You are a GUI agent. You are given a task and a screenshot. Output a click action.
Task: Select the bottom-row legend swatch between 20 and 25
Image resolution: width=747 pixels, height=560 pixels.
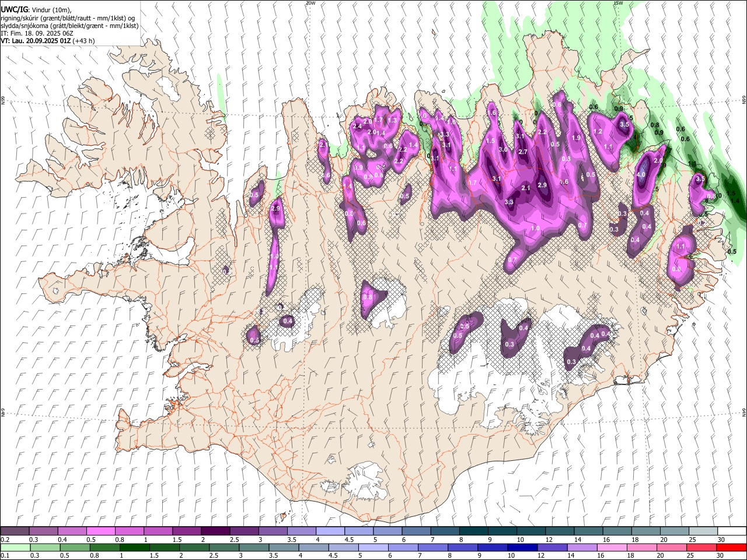[671, 548]
